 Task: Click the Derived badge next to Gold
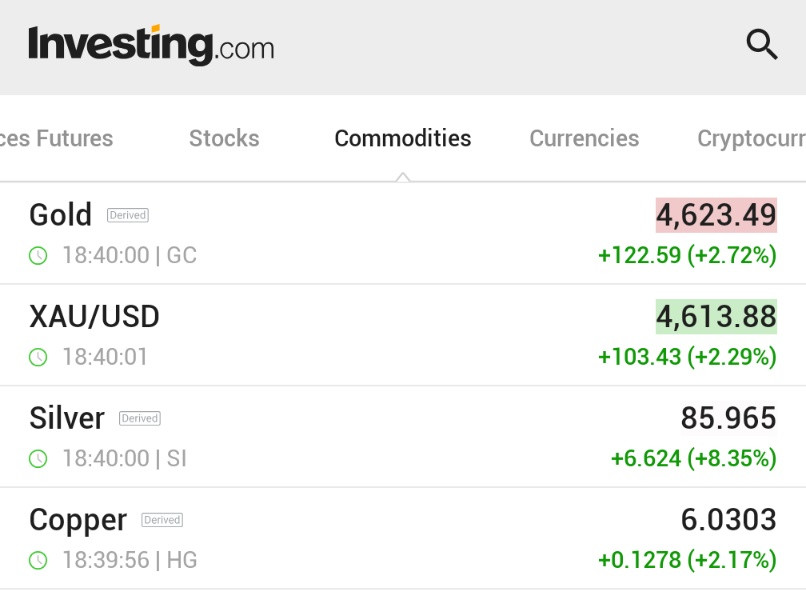pos(127,215)
